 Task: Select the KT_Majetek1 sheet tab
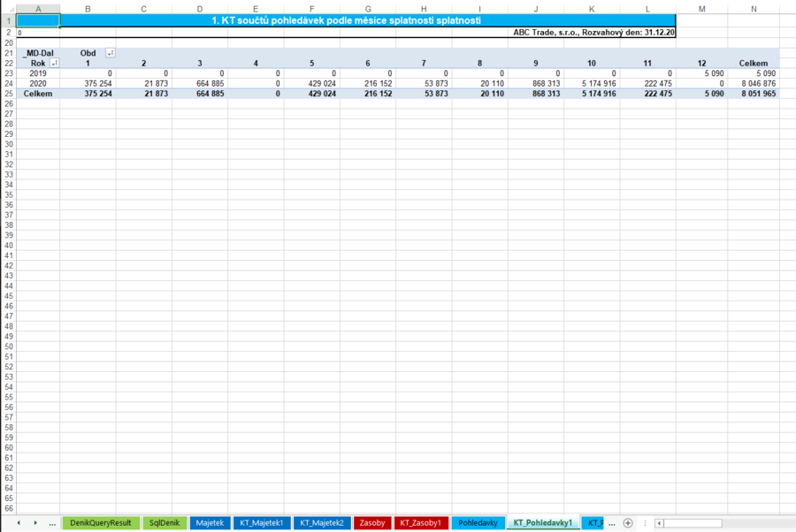tap(262, 523)
